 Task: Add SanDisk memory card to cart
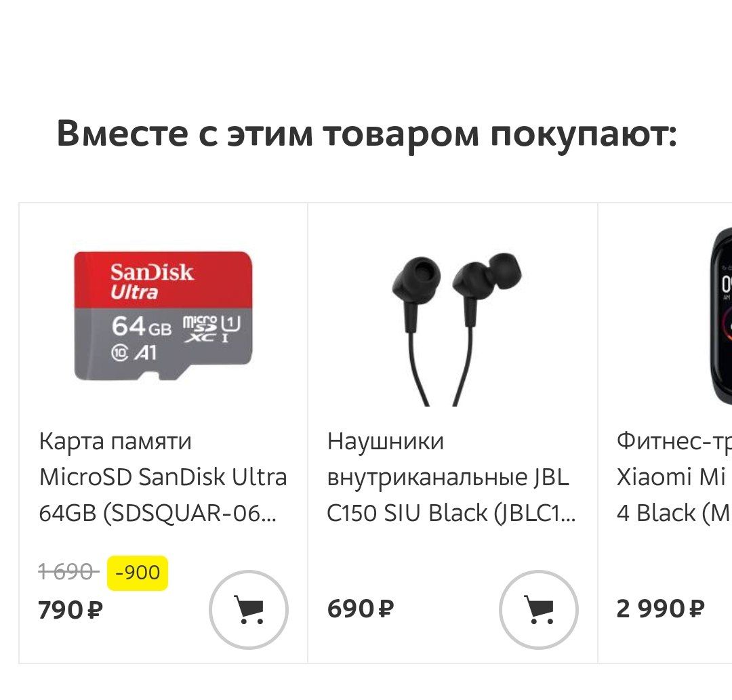point(248,609)
